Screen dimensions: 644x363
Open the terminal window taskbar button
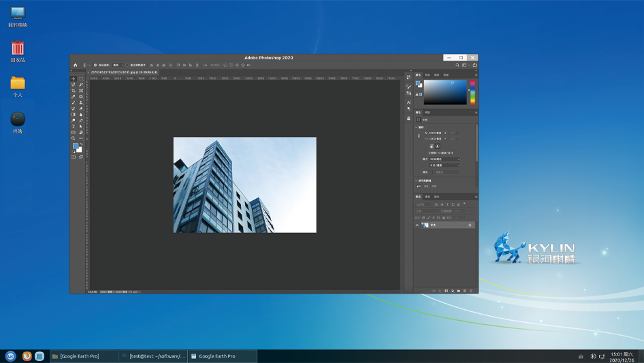pyautogui.click(x=152, y=356)
